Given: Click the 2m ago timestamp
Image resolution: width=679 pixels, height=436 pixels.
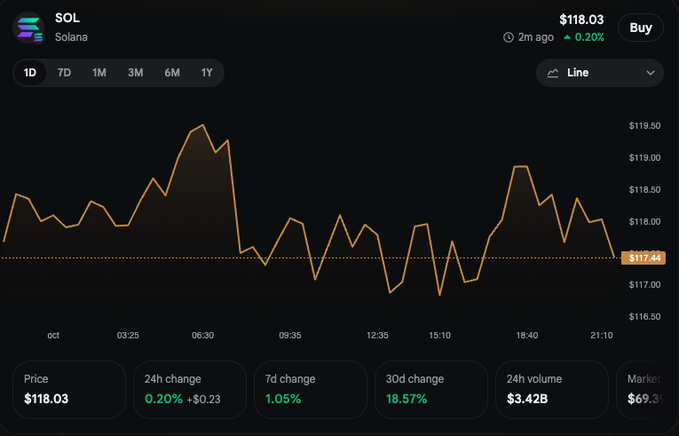Looking at the screenshot, I should click(536, 38).
